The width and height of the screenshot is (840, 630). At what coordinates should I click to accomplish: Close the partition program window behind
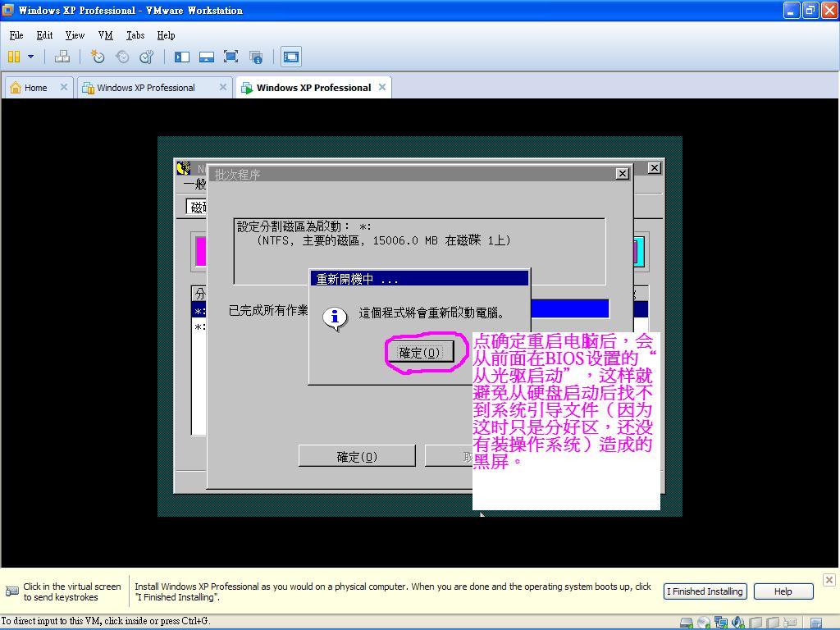654,167
